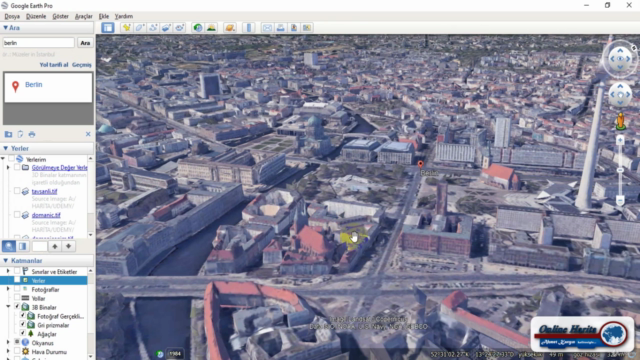Open the planet switcher icon
640x360 pixels.
tap(230, 28)
